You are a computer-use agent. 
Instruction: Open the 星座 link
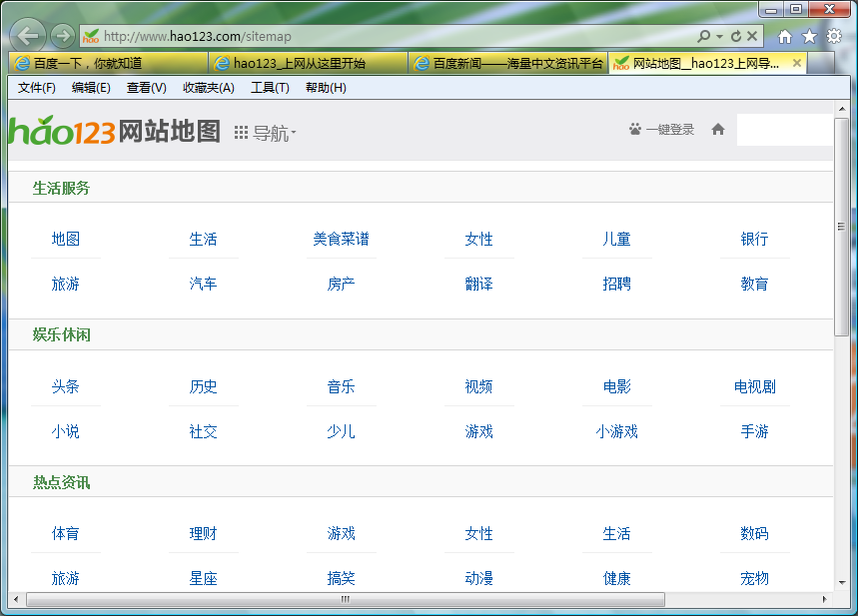pos(203,578)
